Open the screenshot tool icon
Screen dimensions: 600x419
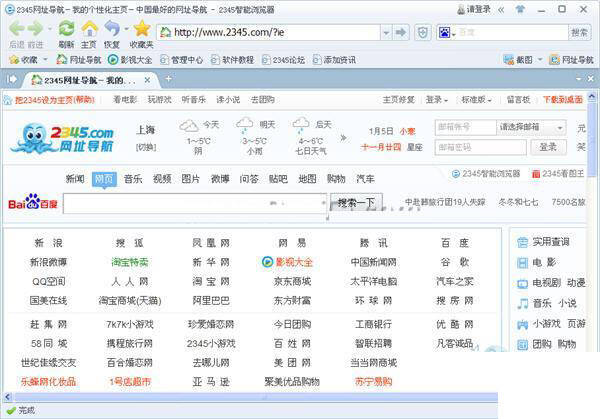point(509,60)
